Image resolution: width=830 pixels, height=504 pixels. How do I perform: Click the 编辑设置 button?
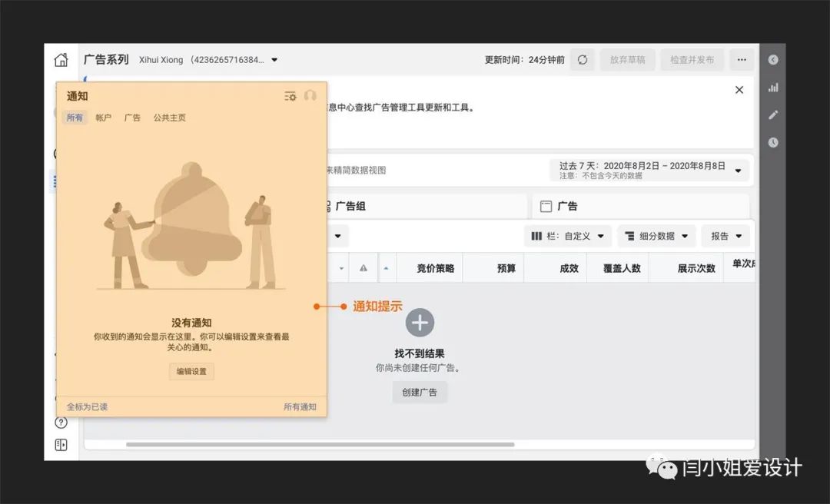tap(191, 371)
